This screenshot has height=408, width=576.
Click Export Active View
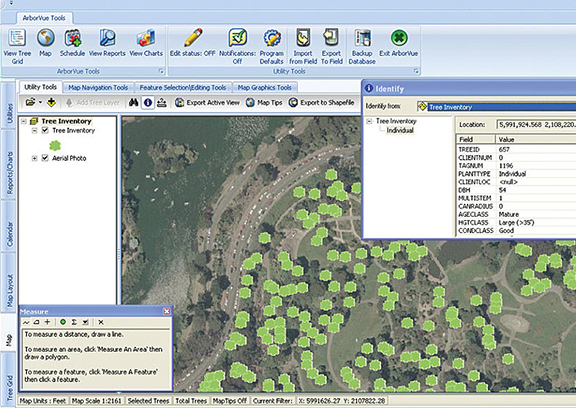tap(207, 102)
